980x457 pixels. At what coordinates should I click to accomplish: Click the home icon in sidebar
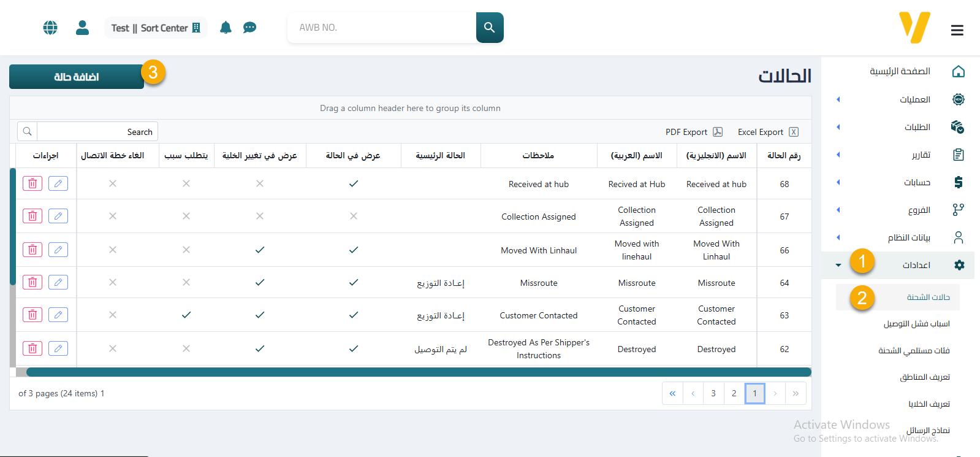(959, 71)
